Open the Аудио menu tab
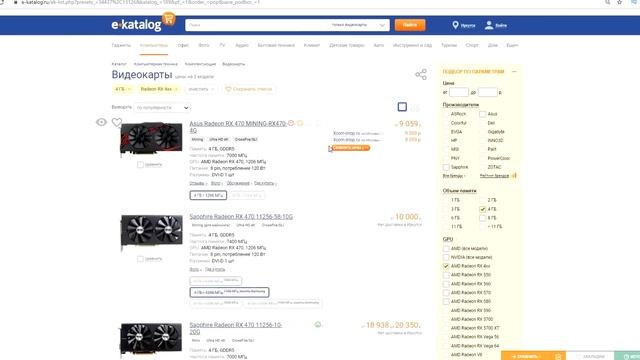640x360 pixels. point(242,45)
